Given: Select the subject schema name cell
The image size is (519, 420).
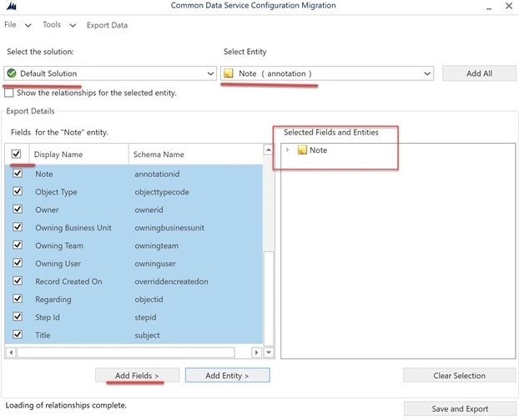Looking at the screenshot, I should (147, 335).
